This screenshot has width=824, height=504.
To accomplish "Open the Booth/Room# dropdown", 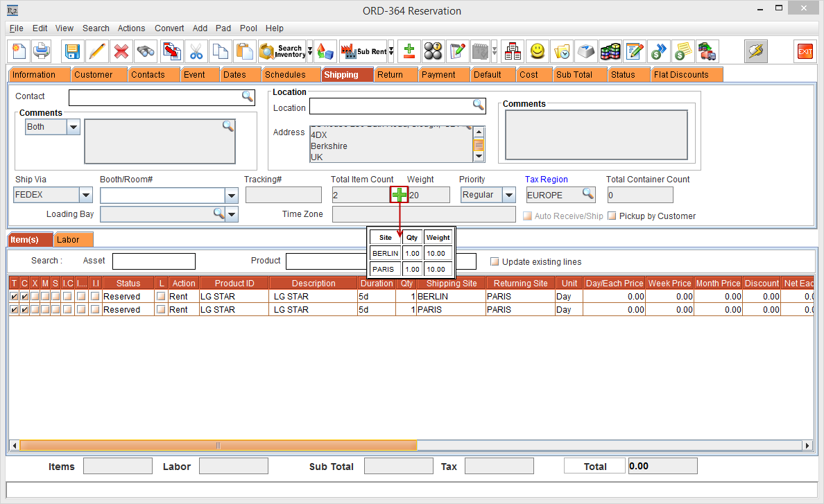I will pyautogui.click(x=232, y=195).
